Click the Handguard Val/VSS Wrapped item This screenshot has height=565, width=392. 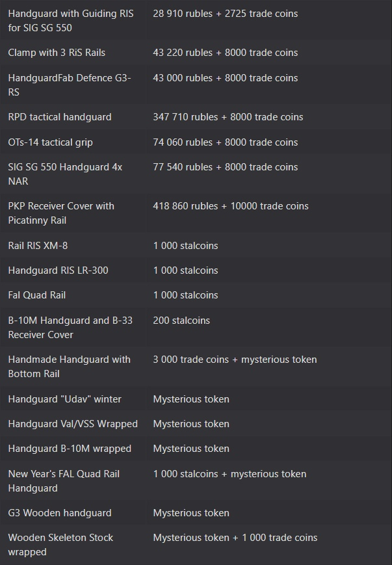click(x=73, y=424)
